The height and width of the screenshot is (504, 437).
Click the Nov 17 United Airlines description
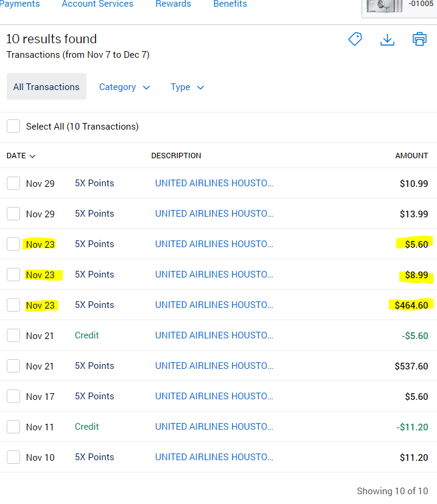pyautogui.click(x=214, y=396)
